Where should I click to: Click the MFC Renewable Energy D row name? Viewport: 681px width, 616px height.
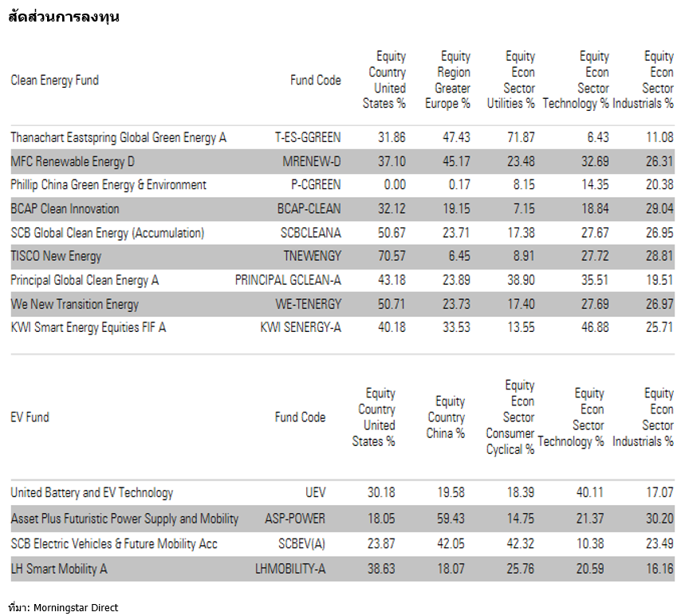73,161
